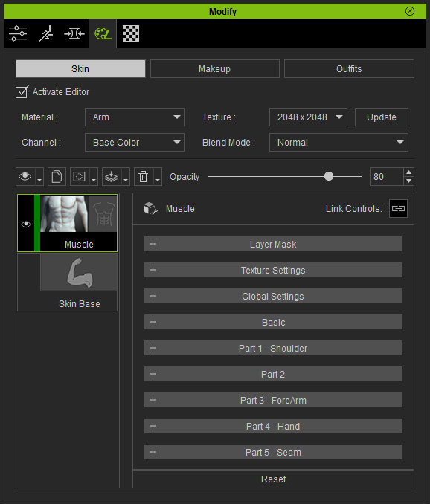Click the Update texture button
Screen dimensions: 430x504
[382, 117]
